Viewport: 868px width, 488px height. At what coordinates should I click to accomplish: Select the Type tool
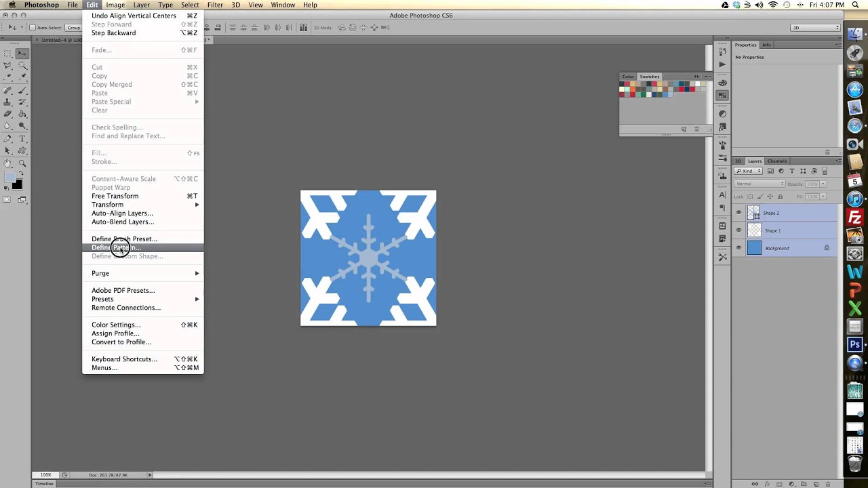coord(22,138)
